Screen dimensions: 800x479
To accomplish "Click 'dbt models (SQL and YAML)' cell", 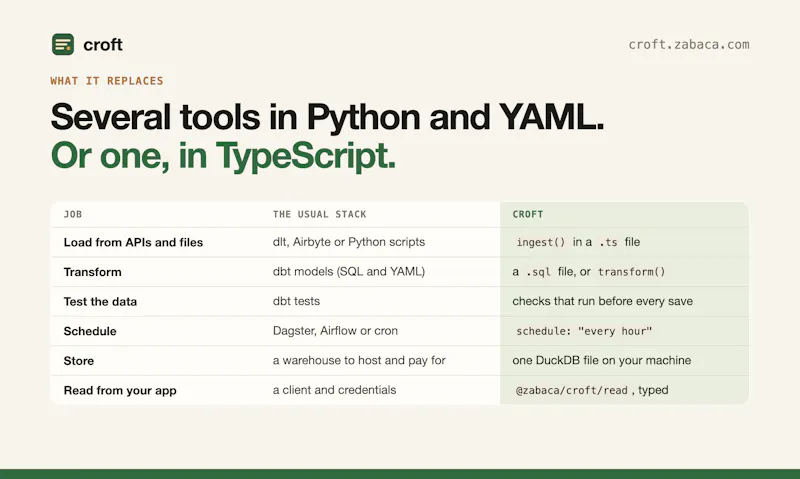I will coord(348,271).
